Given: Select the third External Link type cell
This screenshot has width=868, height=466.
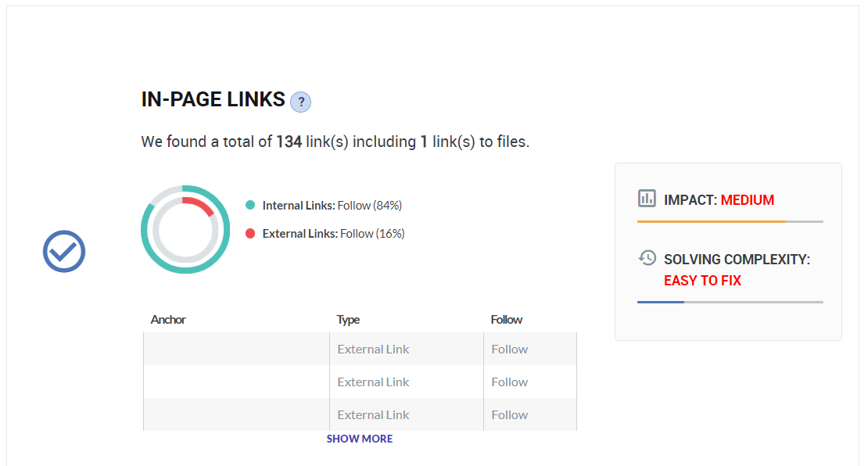Looking at the screenshot, I should point(373,415).
